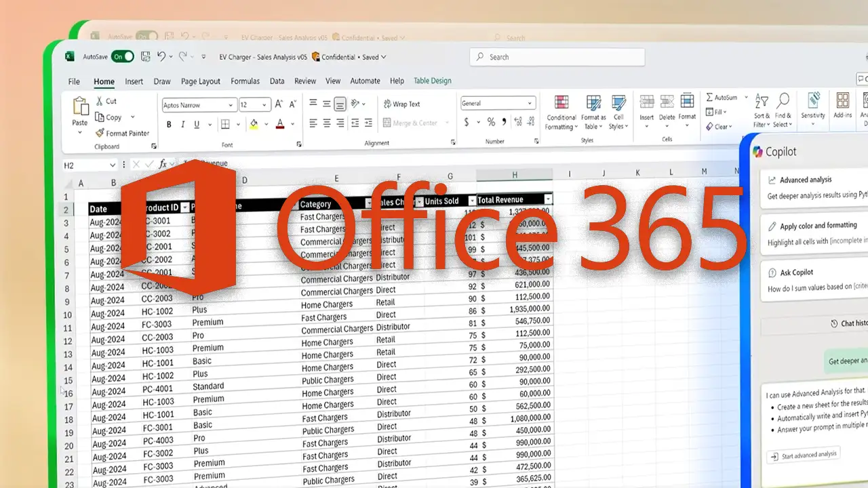This screenshot has width=868, height=488.
Task: Turn off the AutoSave toggle
Action: (x=123, y=57)
